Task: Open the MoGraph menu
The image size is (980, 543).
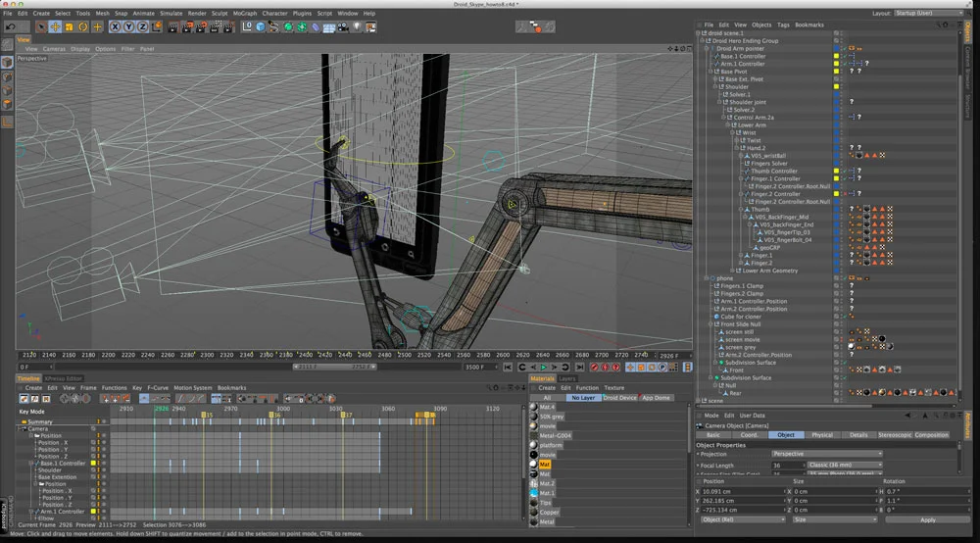Action: point(245,13)
